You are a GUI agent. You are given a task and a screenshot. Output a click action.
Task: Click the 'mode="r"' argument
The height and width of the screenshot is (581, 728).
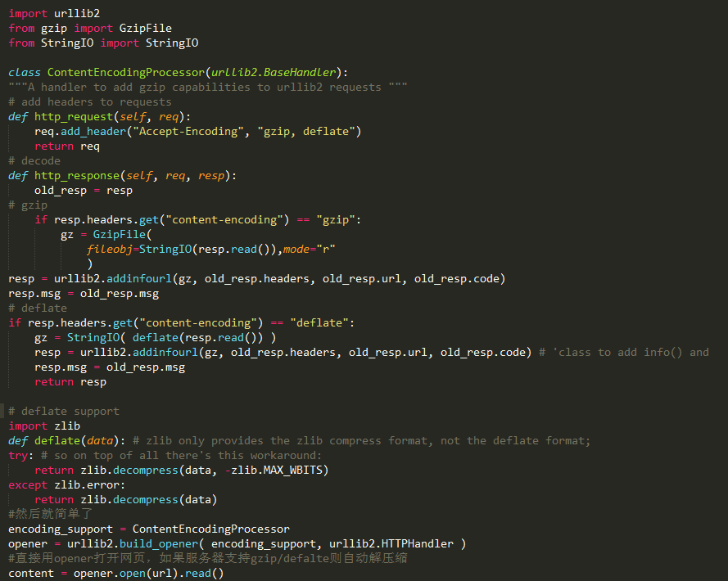[310, 250]
